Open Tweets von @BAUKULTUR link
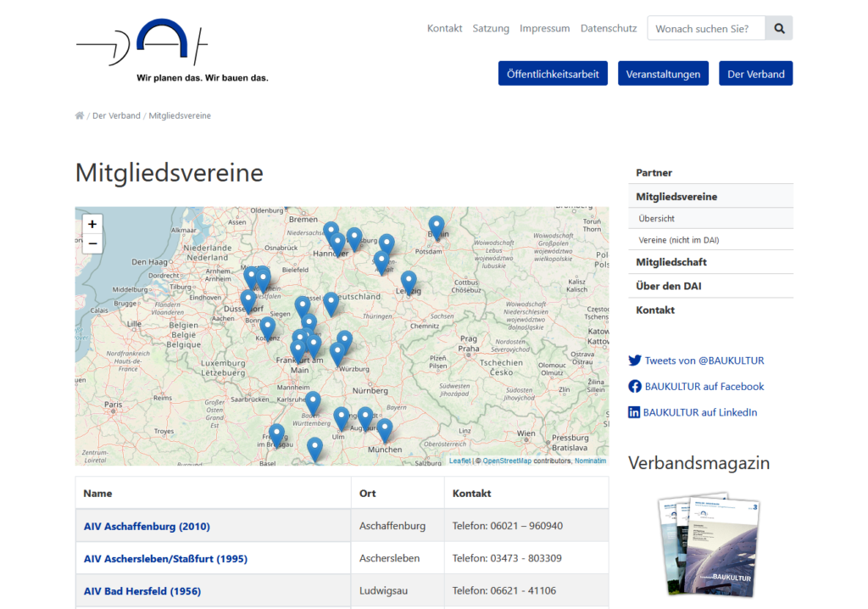 (704, 360)
